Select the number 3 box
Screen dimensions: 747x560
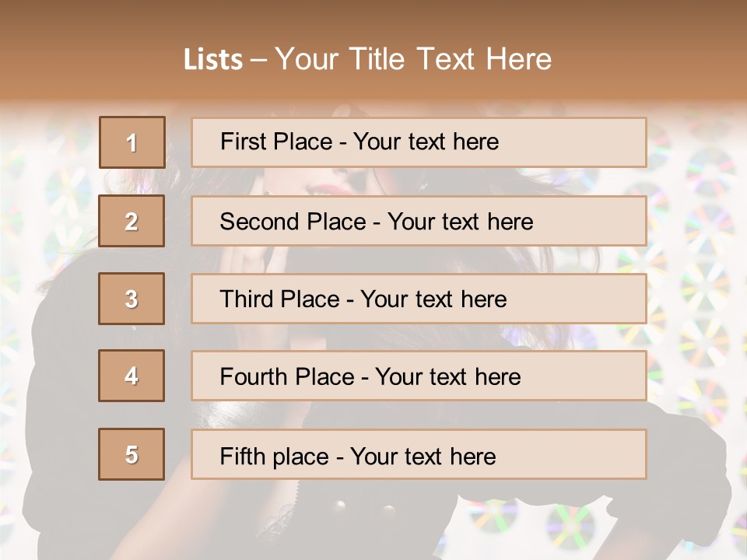tap(132, 299)
